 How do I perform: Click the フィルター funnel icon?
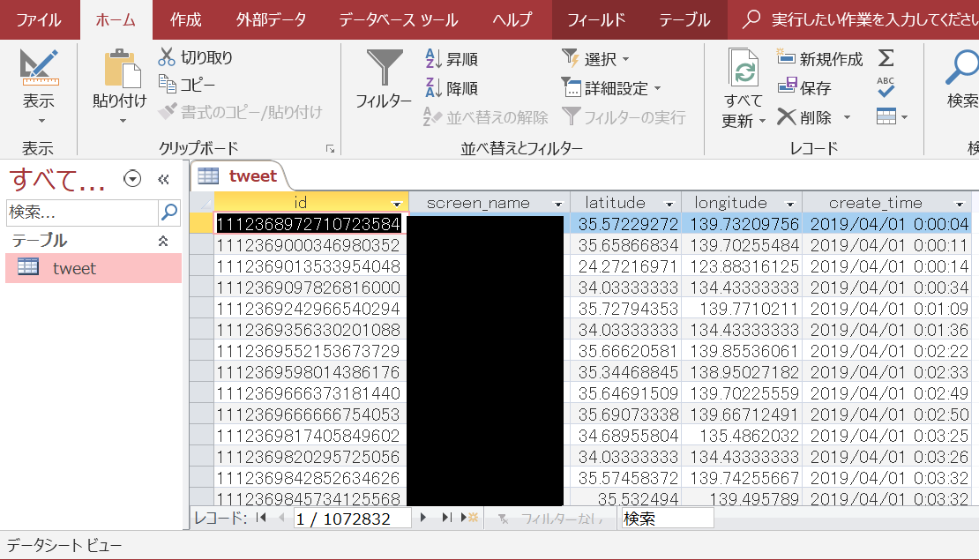384,67
